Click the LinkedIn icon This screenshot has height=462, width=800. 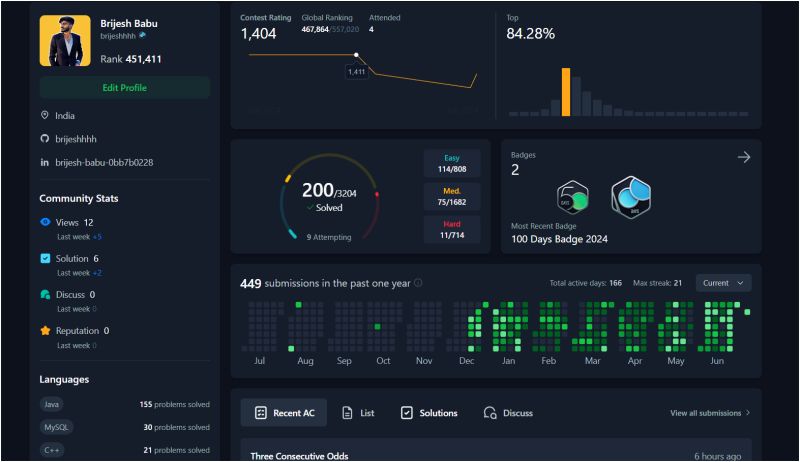[x=45, y=162]
